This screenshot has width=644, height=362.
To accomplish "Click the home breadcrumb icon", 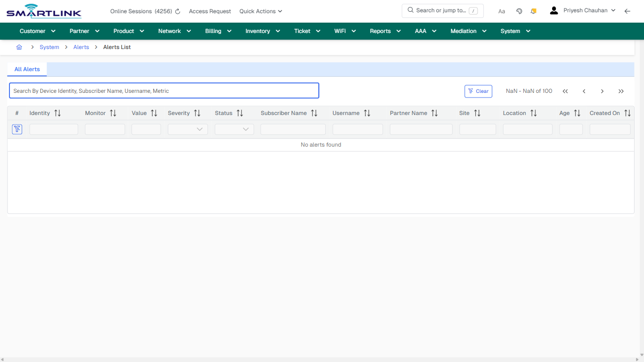I will [x=19, y=47].
